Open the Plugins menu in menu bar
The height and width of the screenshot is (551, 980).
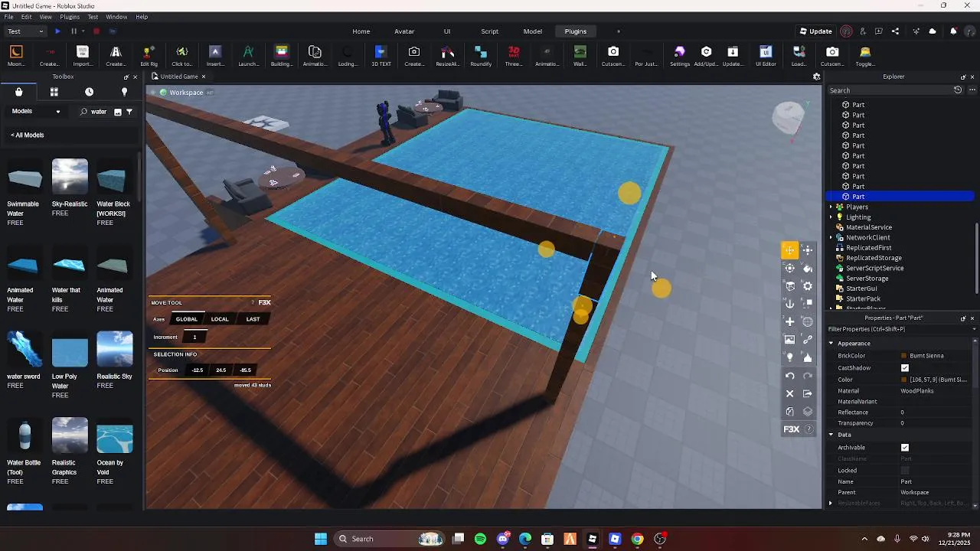(x=70, y=17)
